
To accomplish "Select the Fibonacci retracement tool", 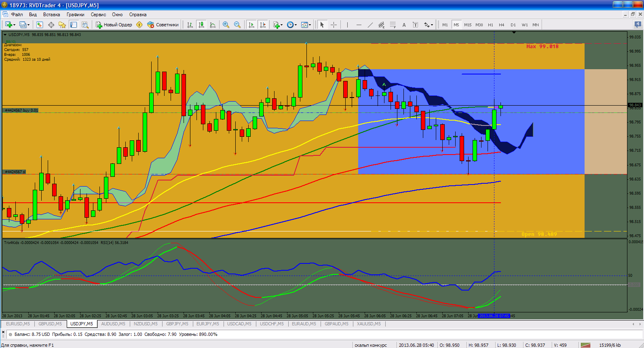I will click(x=393, y=25).
